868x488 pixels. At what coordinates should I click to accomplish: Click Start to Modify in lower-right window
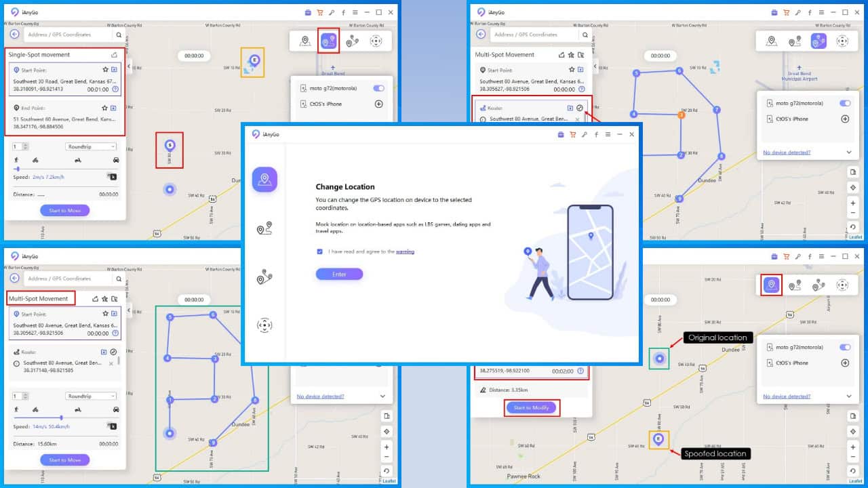(x=532, y=407)
